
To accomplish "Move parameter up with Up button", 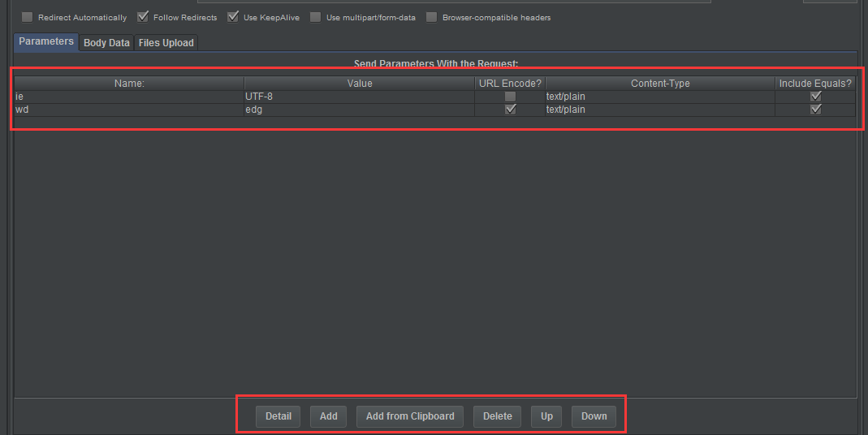I will click(x=546, y=416).
